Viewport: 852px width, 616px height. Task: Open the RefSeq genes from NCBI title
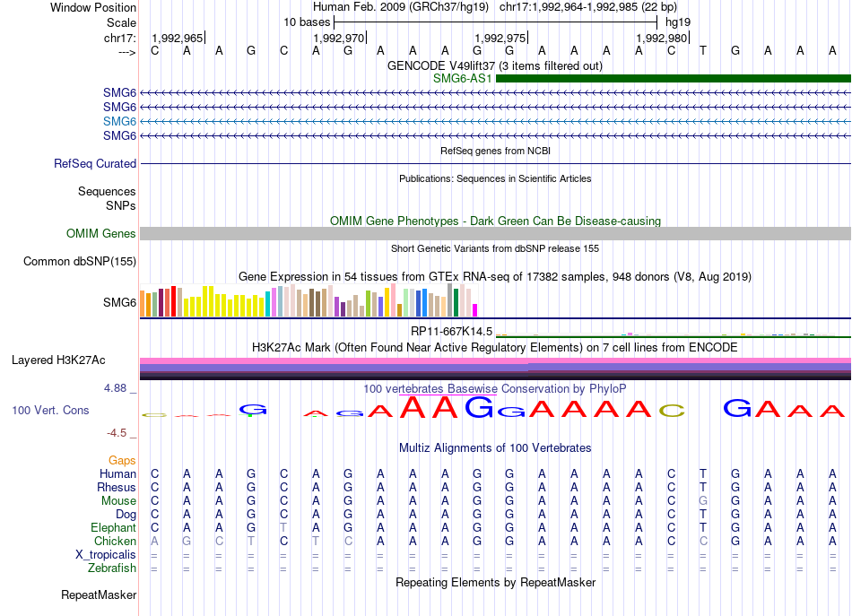(x=495, y=151)
